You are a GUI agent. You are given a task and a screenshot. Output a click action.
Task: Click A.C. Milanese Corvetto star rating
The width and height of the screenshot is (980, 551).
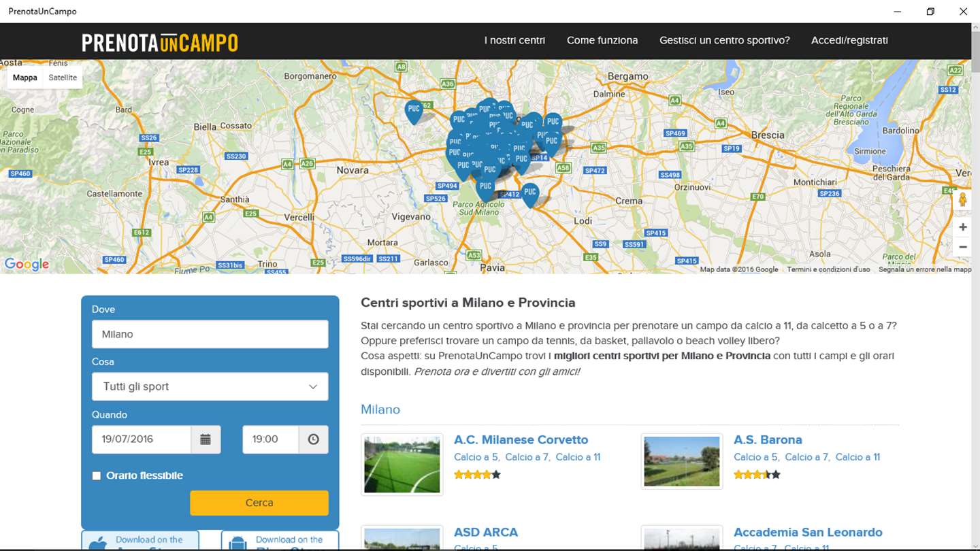(477, 475)
